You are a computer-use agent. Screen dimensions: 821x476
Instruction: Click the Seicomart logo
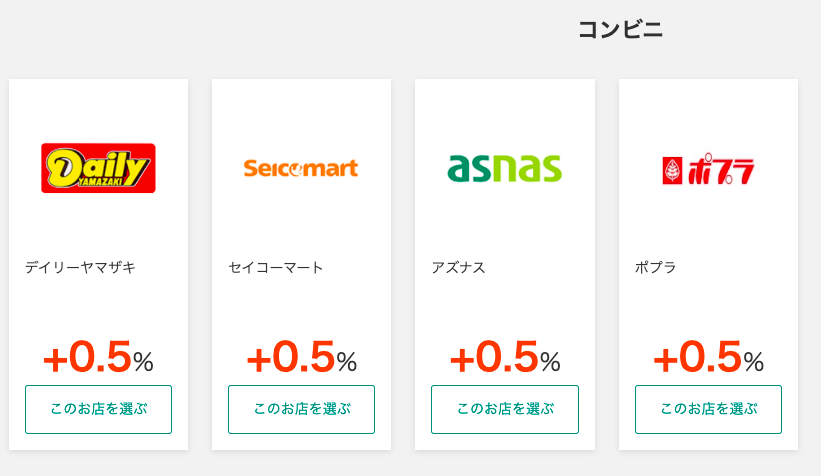[x=301, y=168]
